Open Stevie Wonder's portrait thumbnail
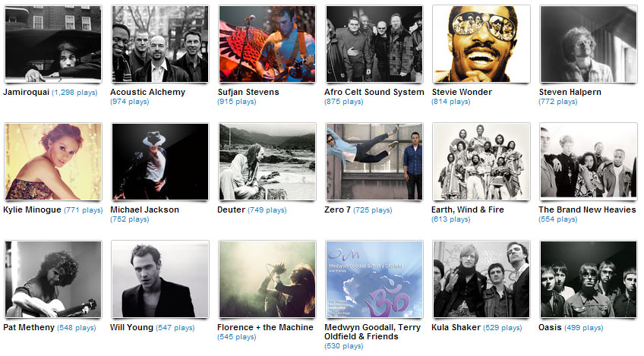The width and height of the screenshot is (644, 356). tap(481, 44)
